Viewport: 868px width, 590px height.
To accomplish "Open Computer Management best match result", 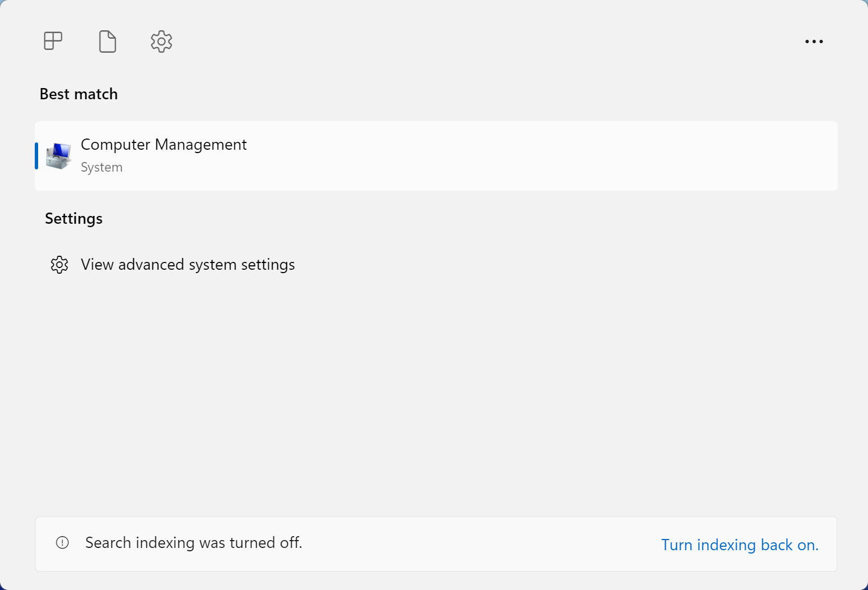I will tap(436, 156).
